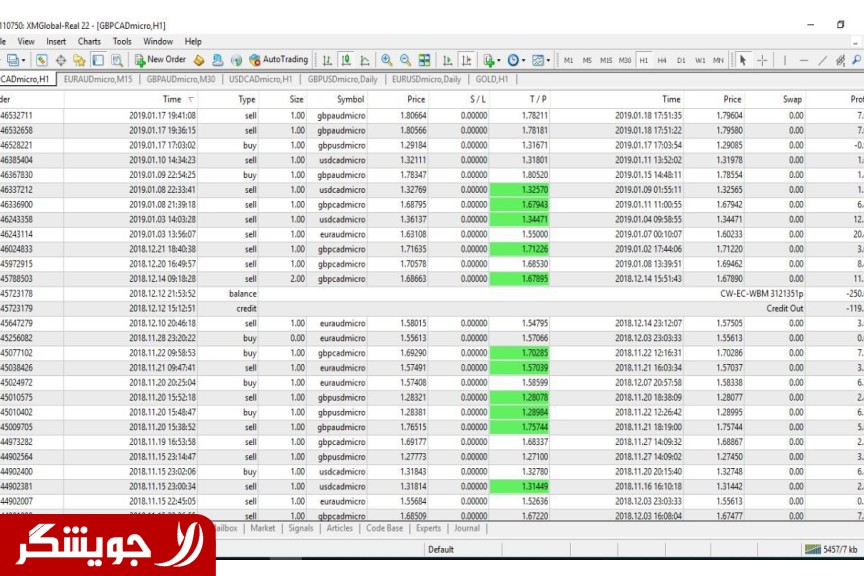Select the arrow cursor tool
This screenshot has width=864, height=576.
pos(742,60)
